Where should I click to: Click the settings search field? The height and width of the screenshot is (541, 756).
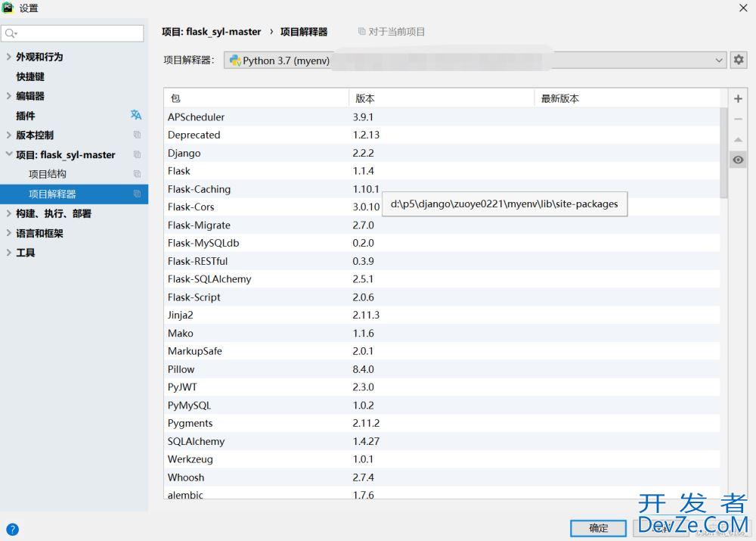click(73, 33)
